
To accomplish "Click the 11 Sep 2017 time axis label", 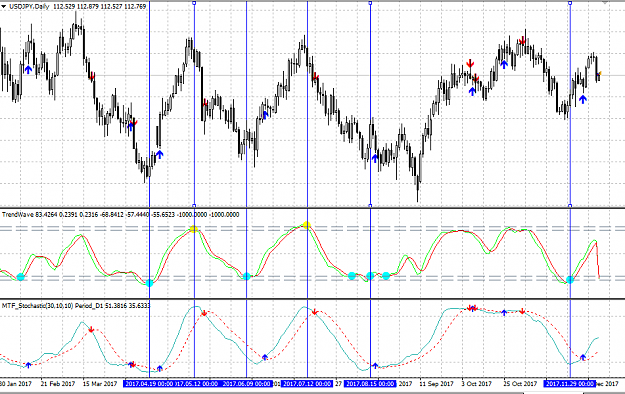I will [x=436, y=384].
